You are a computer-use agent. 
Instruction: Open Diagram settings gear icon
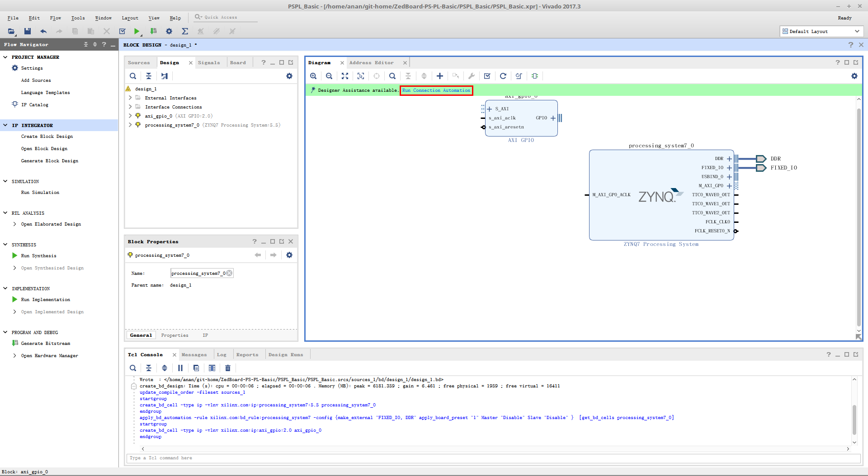point(854,76)
